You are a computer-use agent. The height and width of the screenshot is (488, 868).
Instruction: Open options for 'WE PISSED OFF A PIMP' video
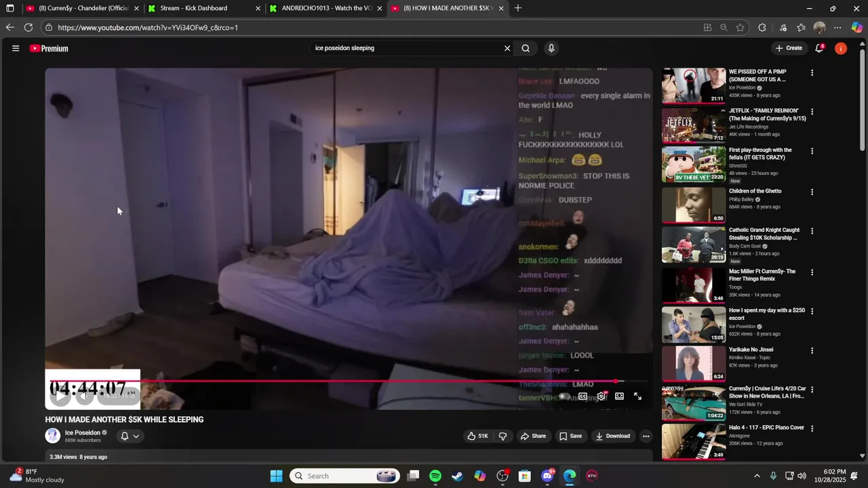[x=812, y=73]
